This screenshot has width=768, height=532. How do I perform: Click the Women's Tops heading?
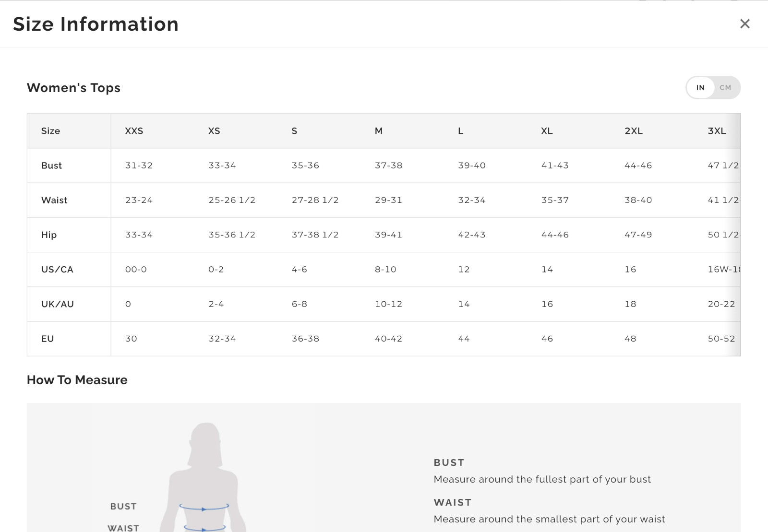[73, 88]
